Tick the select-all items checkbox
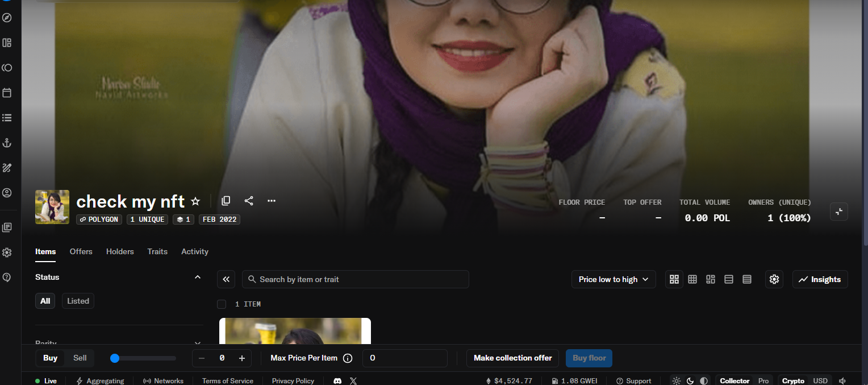The height and width of the screenshot is (385, 868). click(222, 304)
